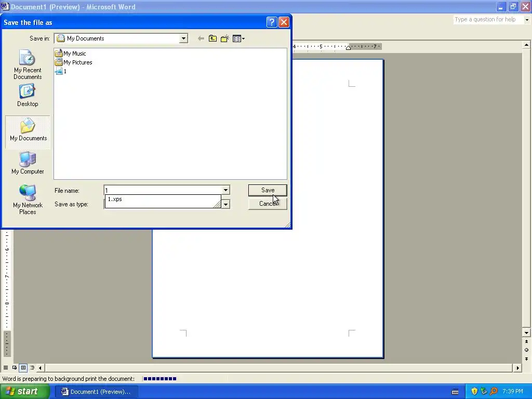The width and height of the screenshot is (532, 399).
Task: Open the Views menu icon
Action: click(x=238, y=38)
